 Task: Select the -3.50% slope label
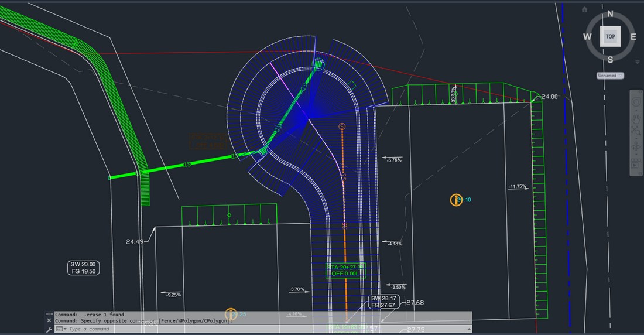398,287
